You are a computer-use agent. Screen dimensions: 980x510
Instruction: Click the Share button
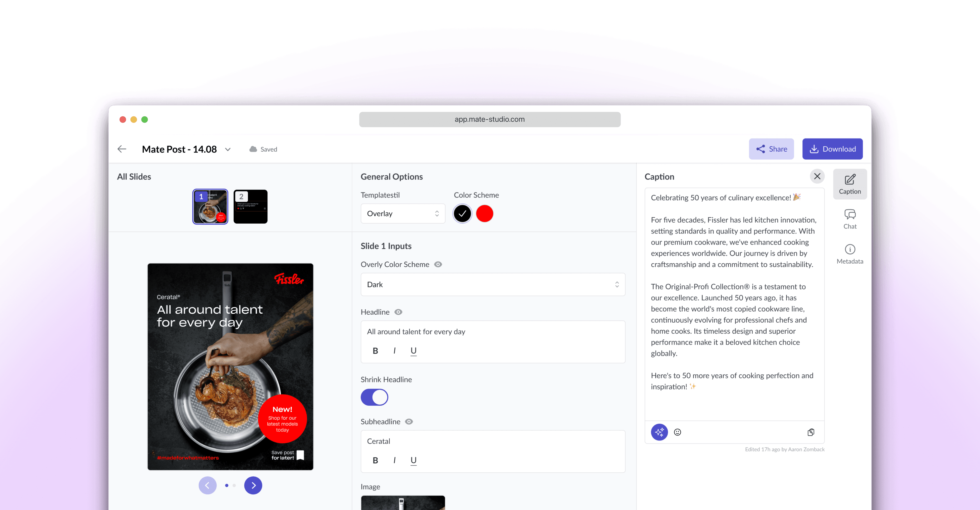771,149
